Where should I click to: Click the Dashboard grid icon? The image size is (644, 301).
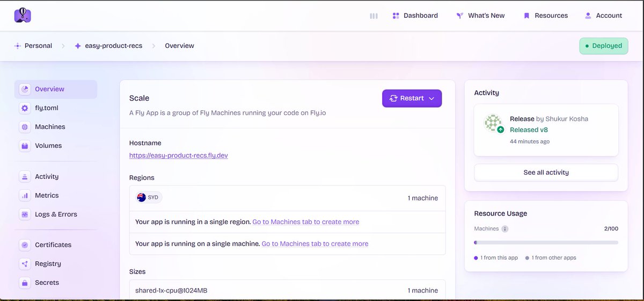[396, 16]
